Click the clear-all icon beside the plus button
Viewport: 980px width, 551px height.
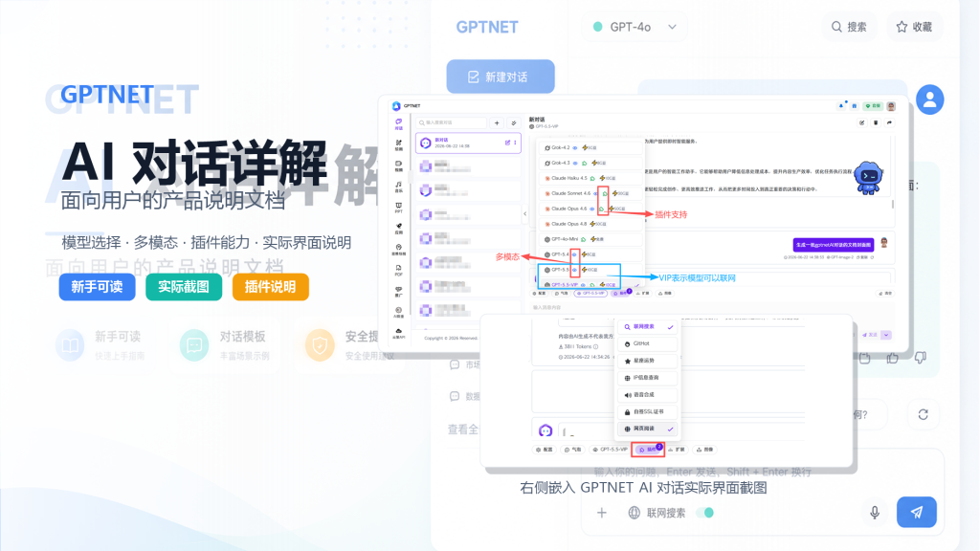(x=514, y=123)
